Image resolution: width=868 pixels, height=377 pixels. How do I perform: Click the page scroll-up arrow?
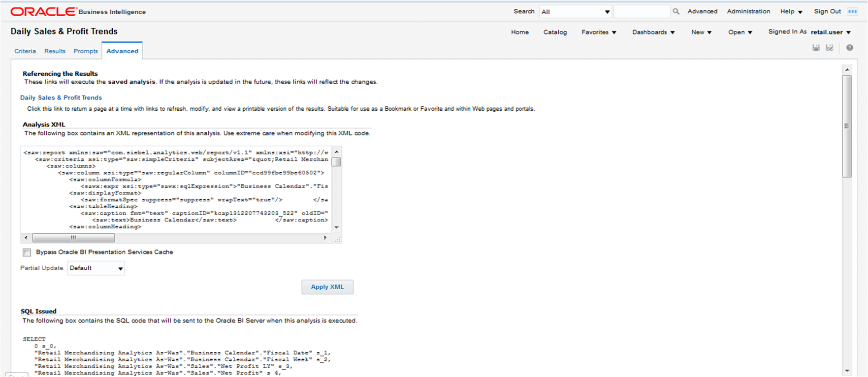point(847,69)
